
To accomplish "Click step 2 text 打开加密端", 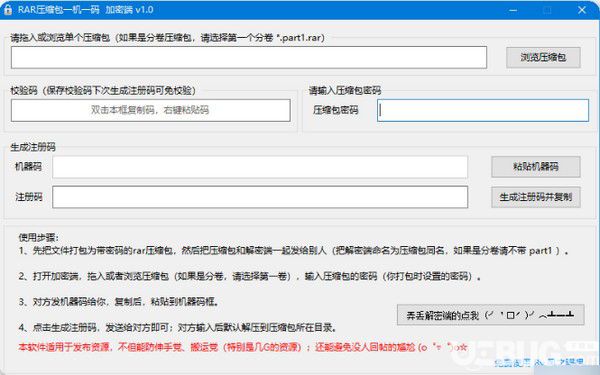I will pos(249,276).
